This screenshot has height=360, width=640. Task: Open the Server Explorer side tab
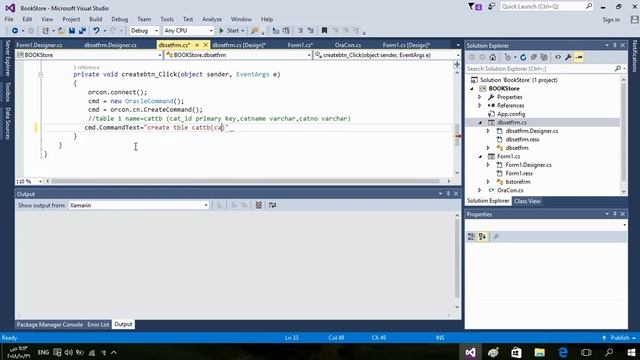[7, 58]
